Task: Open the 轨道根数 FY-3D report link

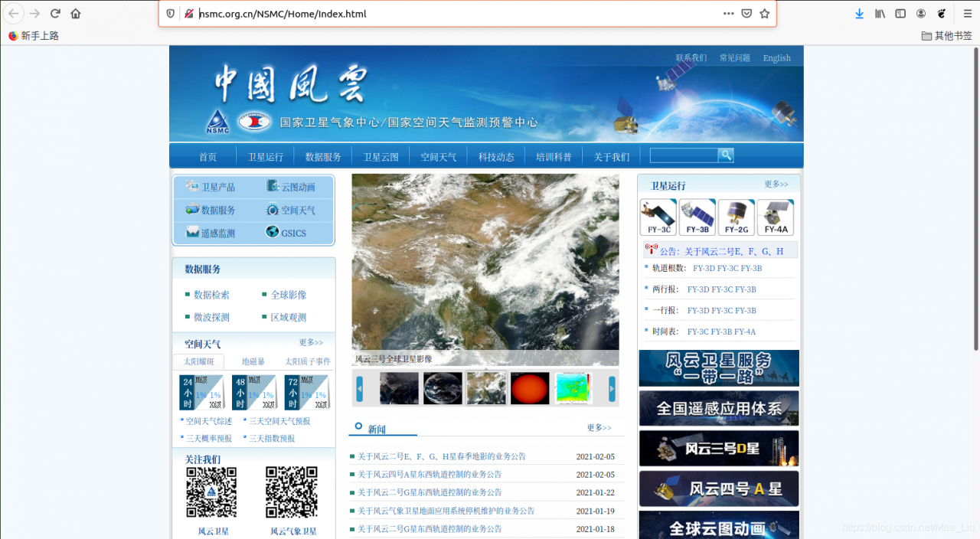Action: click(704, 268)
